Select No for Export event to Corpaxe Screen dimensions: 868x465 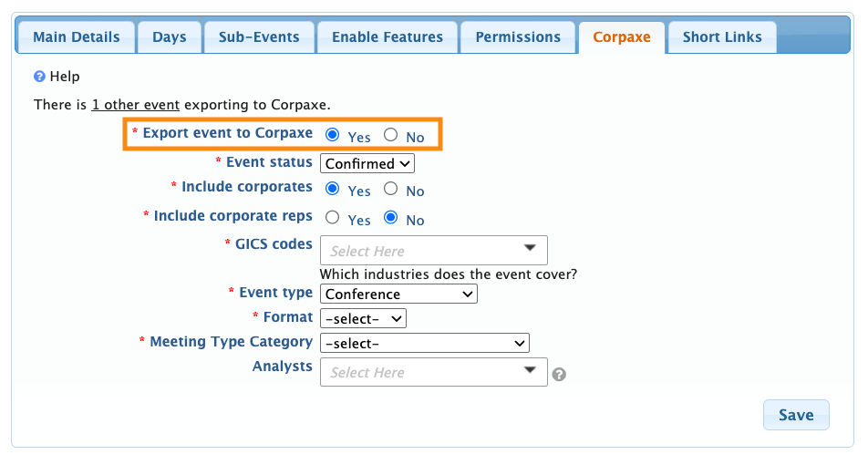point(391,135)
